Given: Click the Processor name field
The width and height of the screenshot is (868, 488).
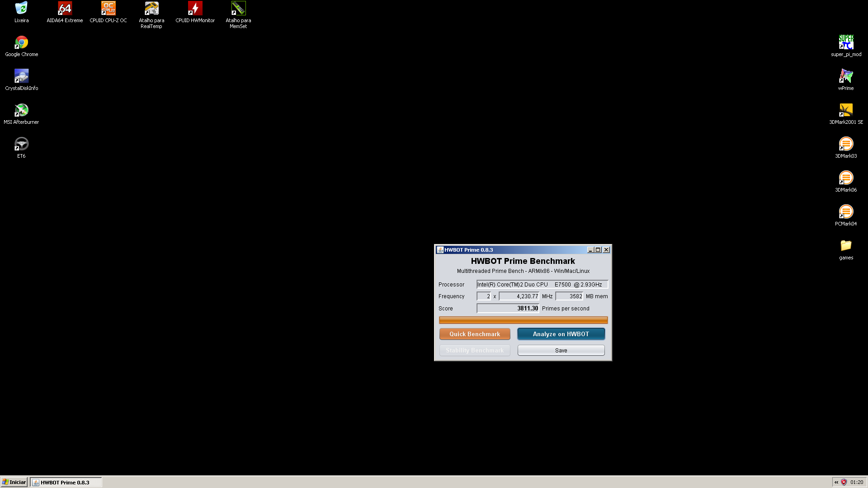Looking at the screenshot, I should (542, 285).
